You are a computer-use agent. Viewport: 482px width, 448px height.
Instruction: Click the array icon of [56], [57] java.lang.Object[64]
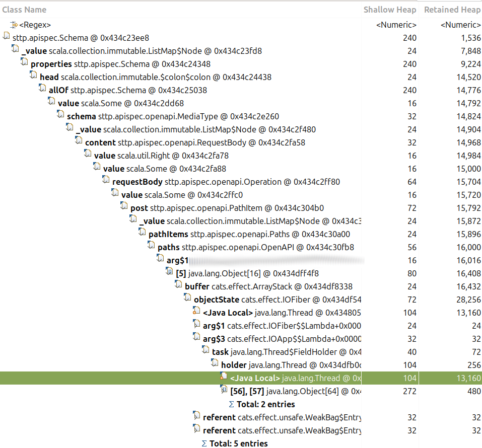point(224,389)
